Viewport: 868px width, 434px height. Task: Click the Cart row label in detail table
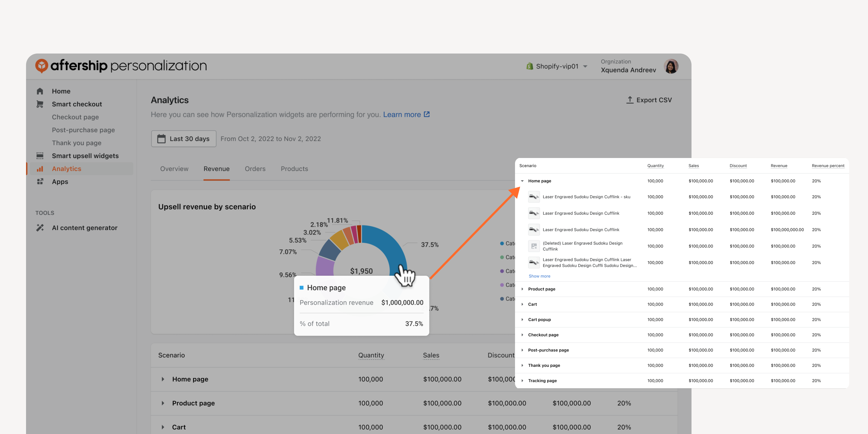(532, 304)
